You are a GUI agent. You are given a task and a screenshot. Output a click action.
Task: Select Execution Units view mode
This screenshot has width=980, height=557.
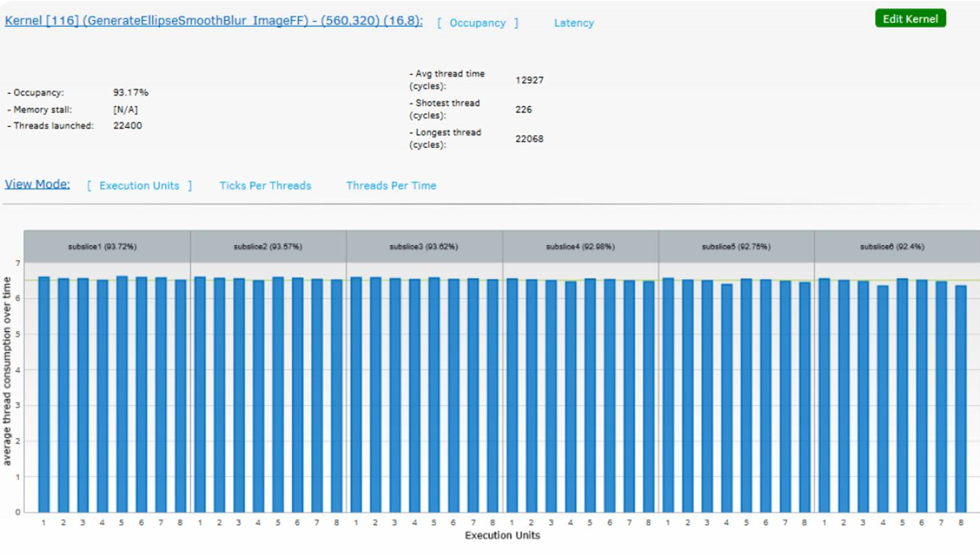[139, 186]
